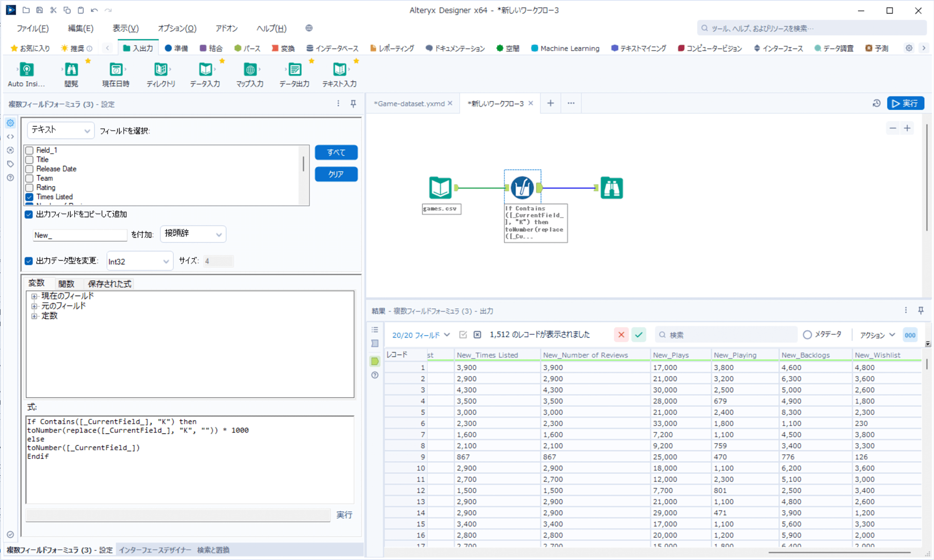
Task: Expand the 定数 tree node
Action: [34, 316]
